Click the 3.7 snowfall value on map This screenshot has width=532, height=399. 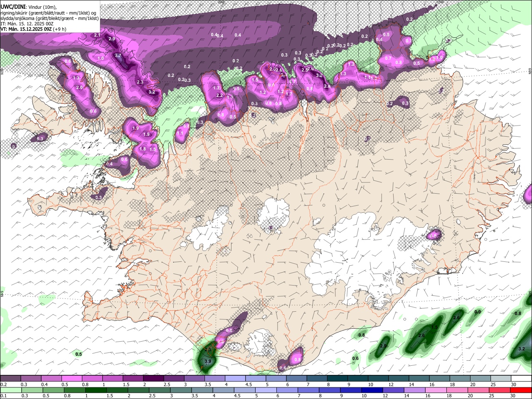[x=118, y=56]
